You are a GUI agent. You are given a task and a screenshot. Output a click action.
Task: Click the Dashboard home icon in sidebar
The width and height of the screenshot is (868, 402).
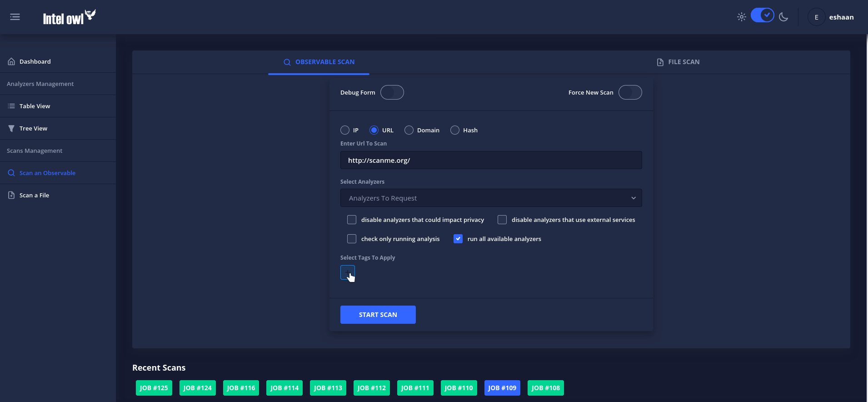[x=11, y=61]
